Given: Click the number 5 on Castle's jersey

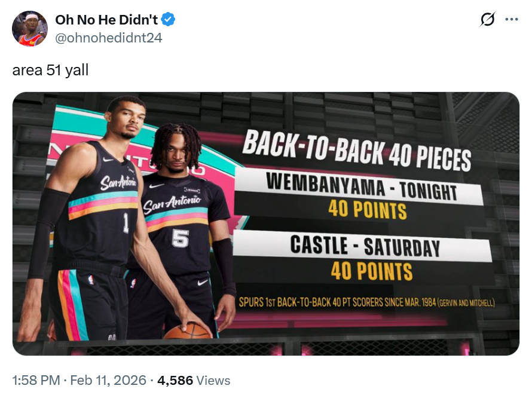Looking at the screenshot, I should [x=180, y=238].
